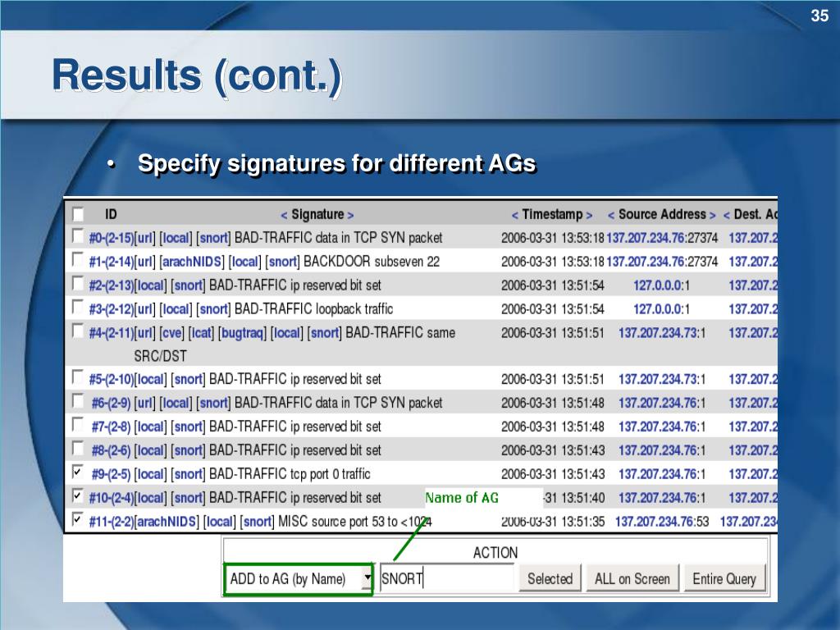Sort ascending via arrow left of Dest. Address
840x630 pixels.
pos(727,216)
